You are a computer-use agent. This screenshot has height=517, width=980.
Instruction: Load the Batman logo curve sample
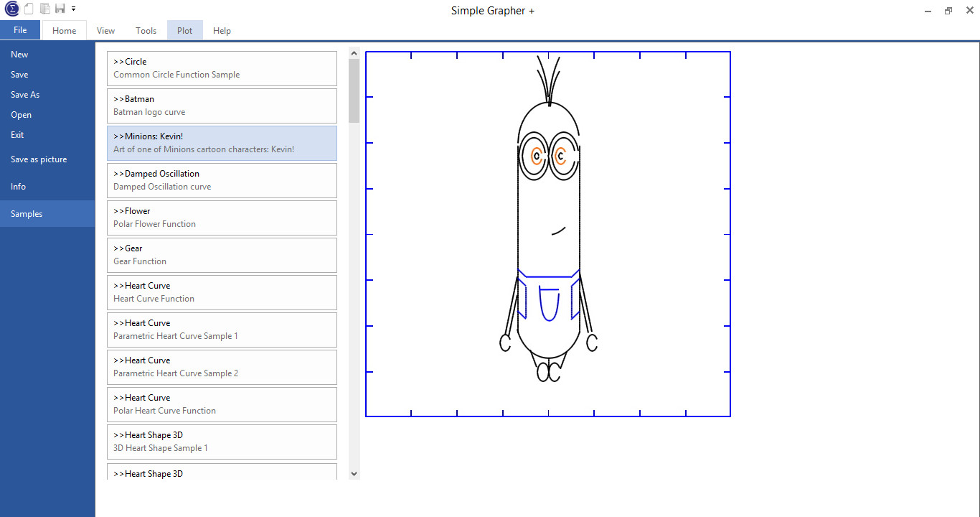222,106
